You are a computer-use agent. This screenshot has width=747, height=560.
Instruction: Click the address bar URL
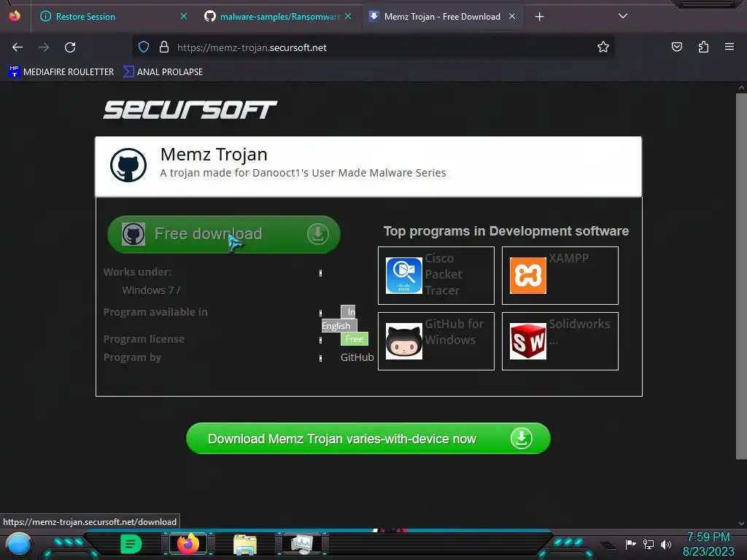252,47
